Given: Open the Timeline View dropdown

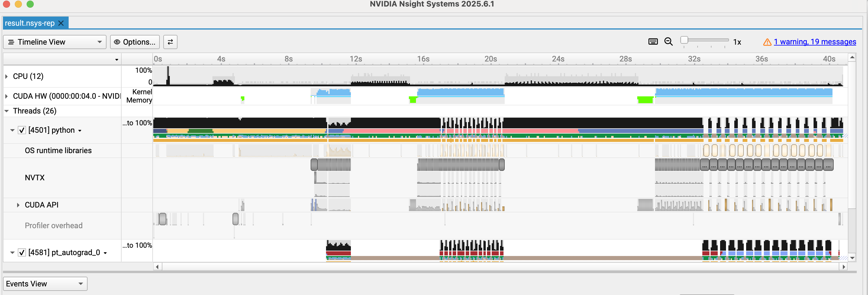Looking at the screenshot, I should tap(55, 42).
